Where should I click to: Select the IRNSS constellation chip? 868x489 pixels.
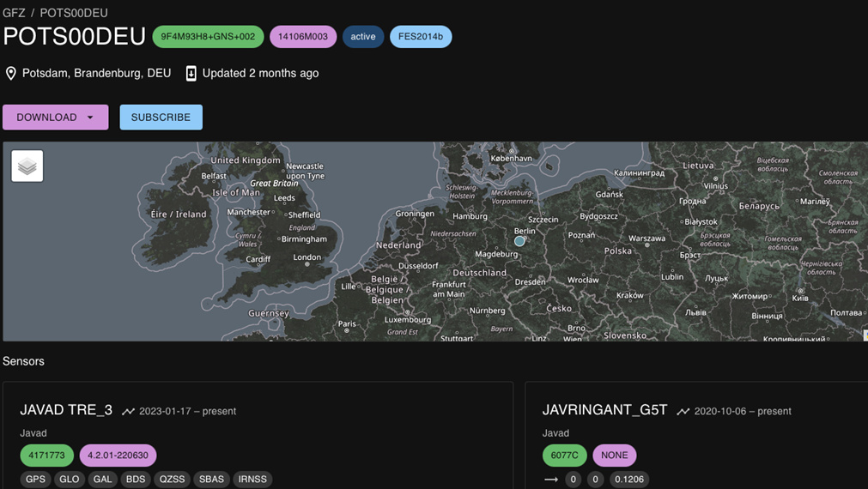[x=252, y=480]
